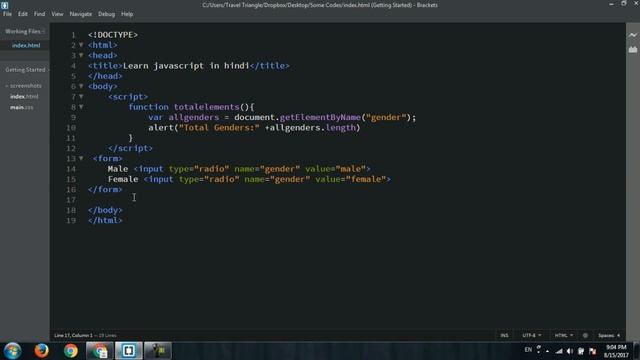The image size is (640, 360).
Task: Open Extension Manager brick icon
Action: pyautogui.click(x=633, y=50)
